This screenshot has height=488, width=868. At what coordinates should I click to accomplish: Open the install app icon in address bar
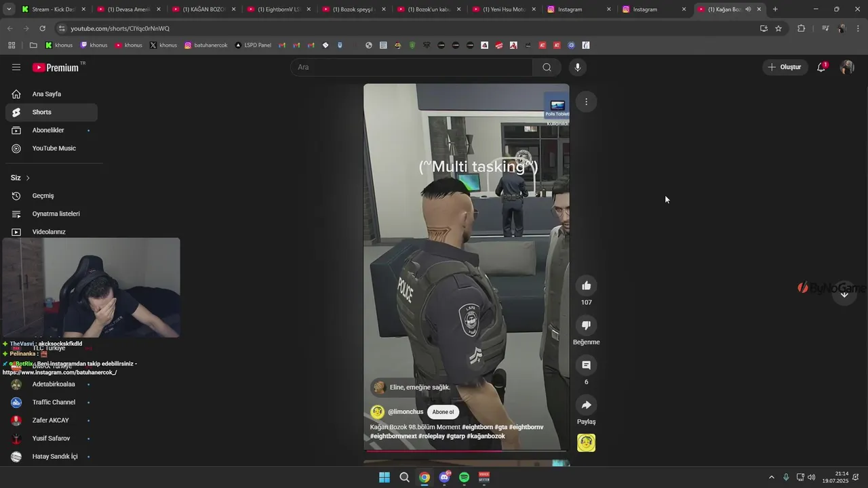764,28
